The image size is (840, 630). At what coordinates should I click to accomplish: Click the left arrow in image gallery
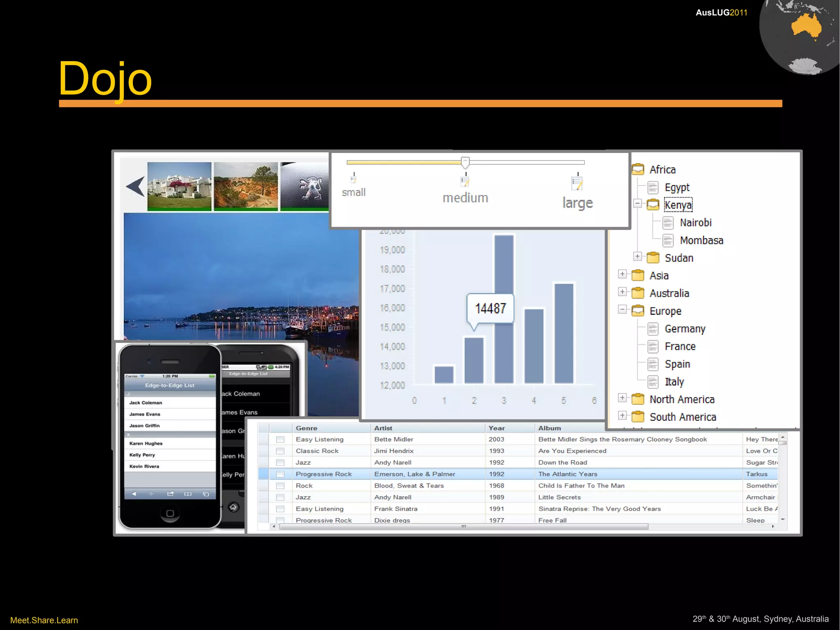(x=136, y=186)
